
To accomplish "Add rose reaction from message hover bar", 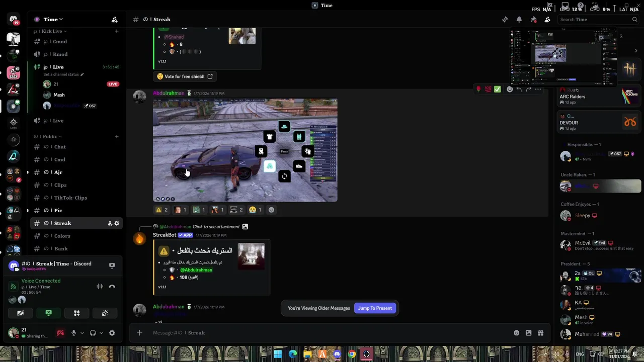I will coord(478,89).
